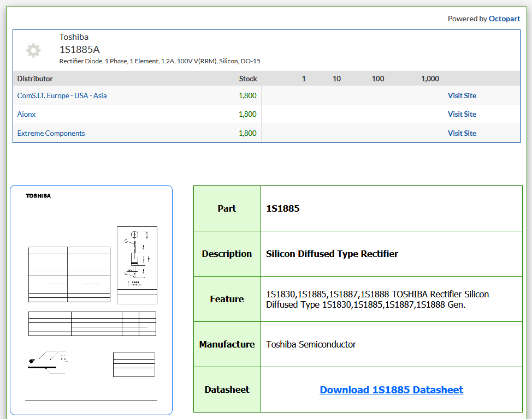Click the Distributor column header
The height and width of the screenshot is (419, 532).
point(35,79)
